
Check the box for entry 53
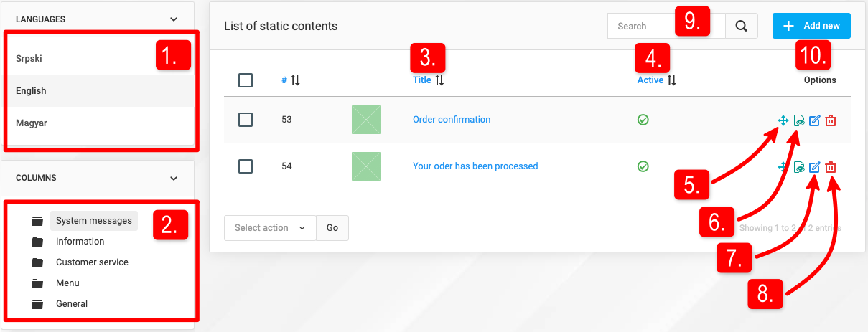point(246,120)
